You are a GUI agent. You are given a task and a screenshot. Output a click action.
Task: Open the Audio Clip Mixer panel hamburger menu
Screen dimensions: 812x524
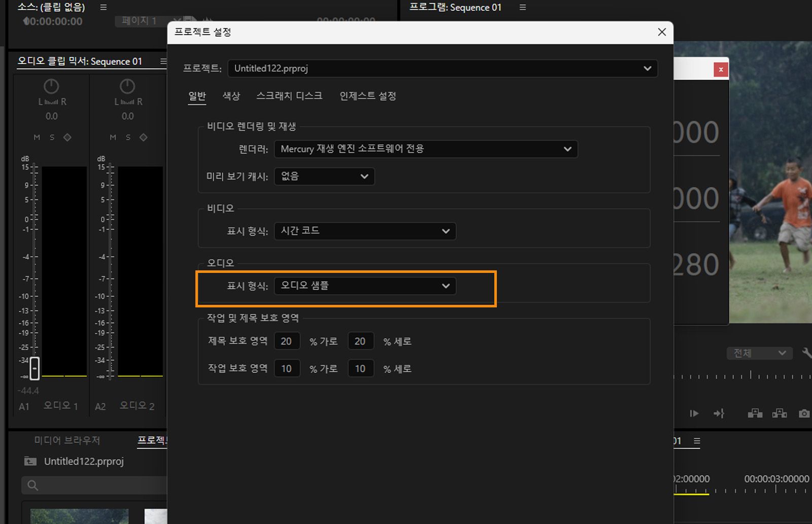pos(163,61)
